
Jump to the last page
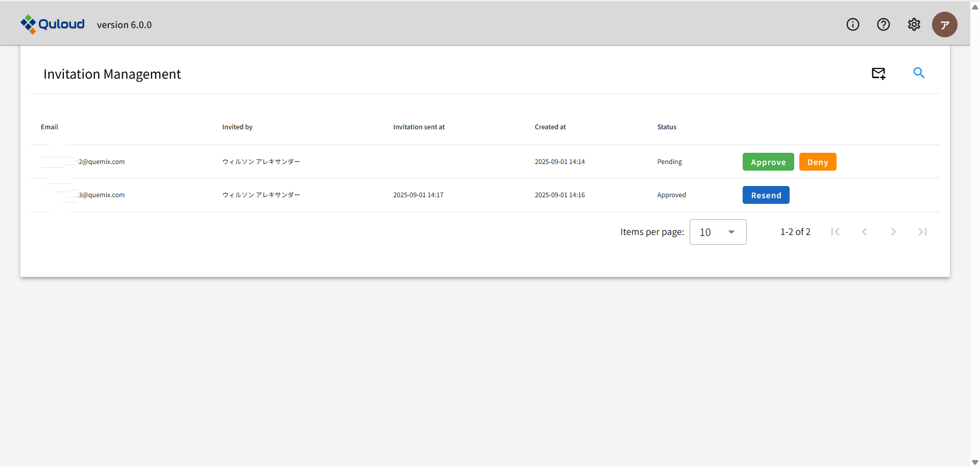(922, 232)
